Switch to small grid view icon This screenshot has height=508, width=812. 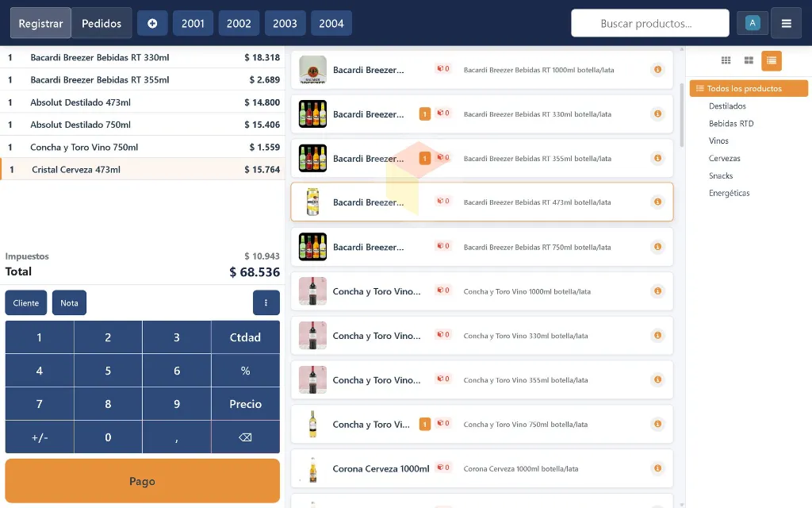coord(726,60)
